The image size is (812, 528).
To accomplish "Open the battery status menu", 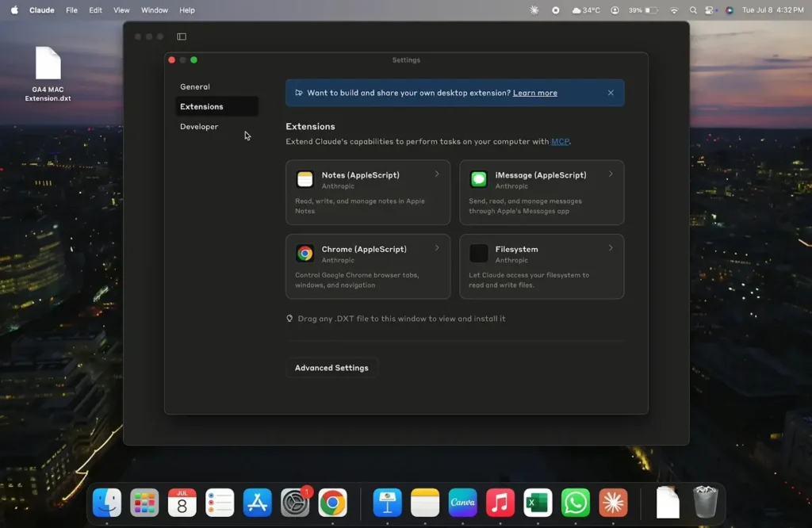I will (x=643, y=10).
